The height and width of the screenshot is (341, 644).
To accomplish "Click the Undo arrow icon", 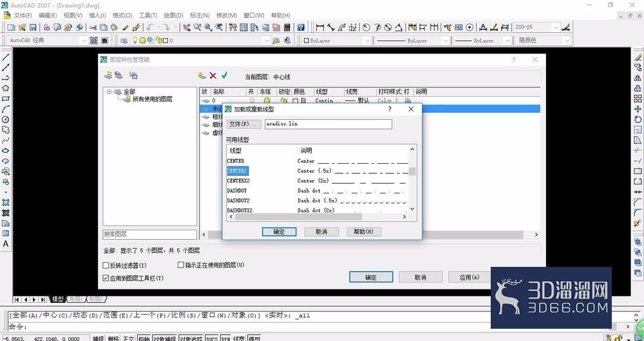I will [x=149, y=28].
